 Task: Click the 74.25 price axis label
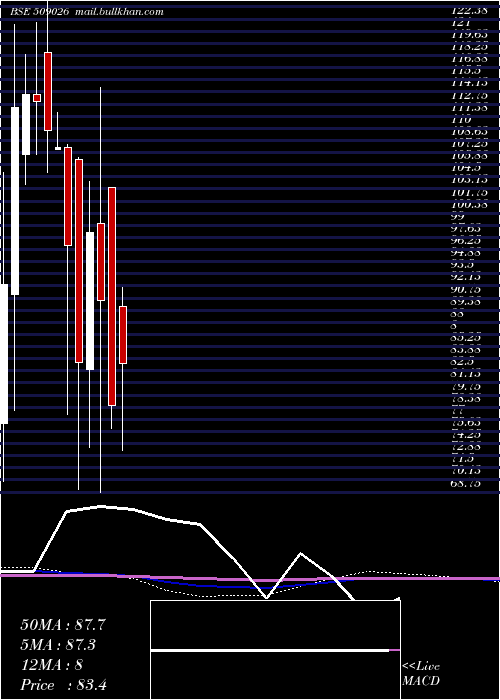point(466,435)
